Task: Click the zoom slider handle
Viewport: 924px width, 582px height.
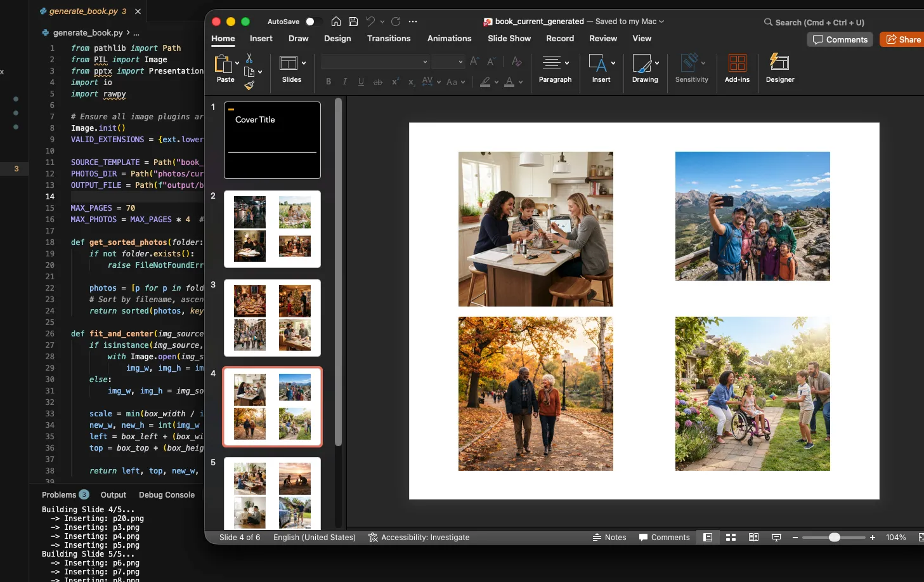Action: coord(835,538)
